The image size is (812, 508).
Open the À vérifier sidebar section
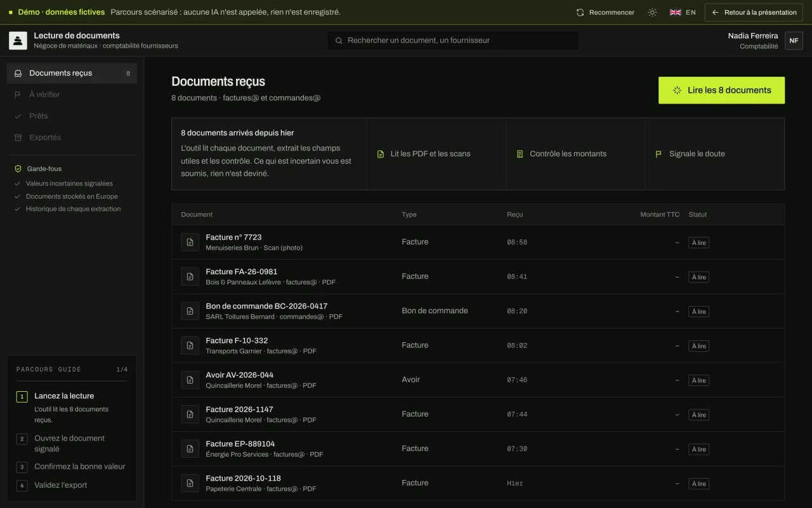tap(72, 95)
